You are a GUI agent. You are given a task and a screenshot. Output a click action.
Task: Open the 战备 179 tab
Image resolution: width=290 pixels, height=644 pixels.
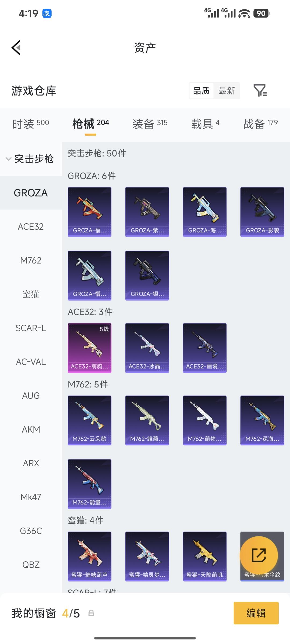260,124
